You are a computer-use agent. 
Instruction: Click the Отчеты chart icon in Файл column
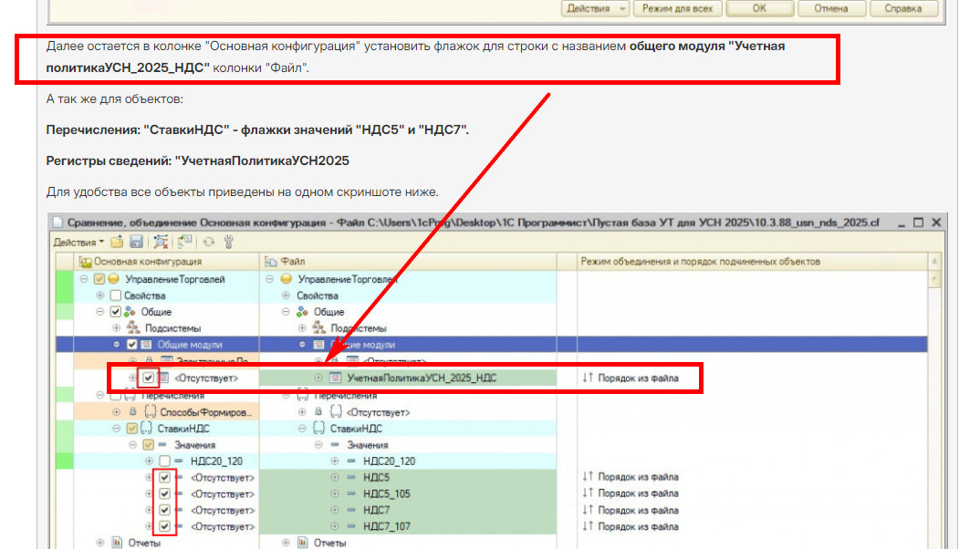pyautogui.click(x=303, y=543)
